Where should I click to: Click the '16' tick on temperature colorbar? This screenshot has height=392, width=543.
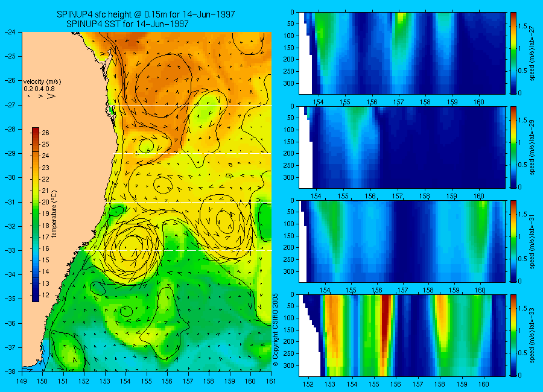45,248
